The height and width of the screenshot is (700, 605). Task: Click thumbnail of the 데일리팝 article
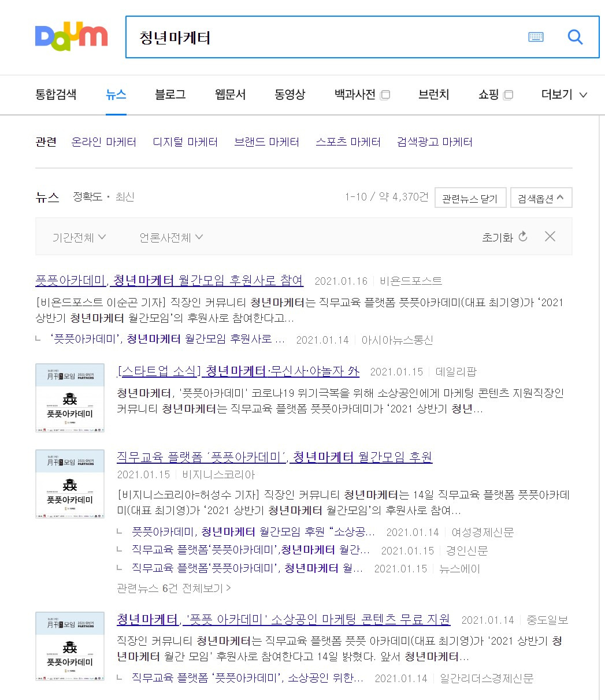pyautogui.click(x=70, y=398)
